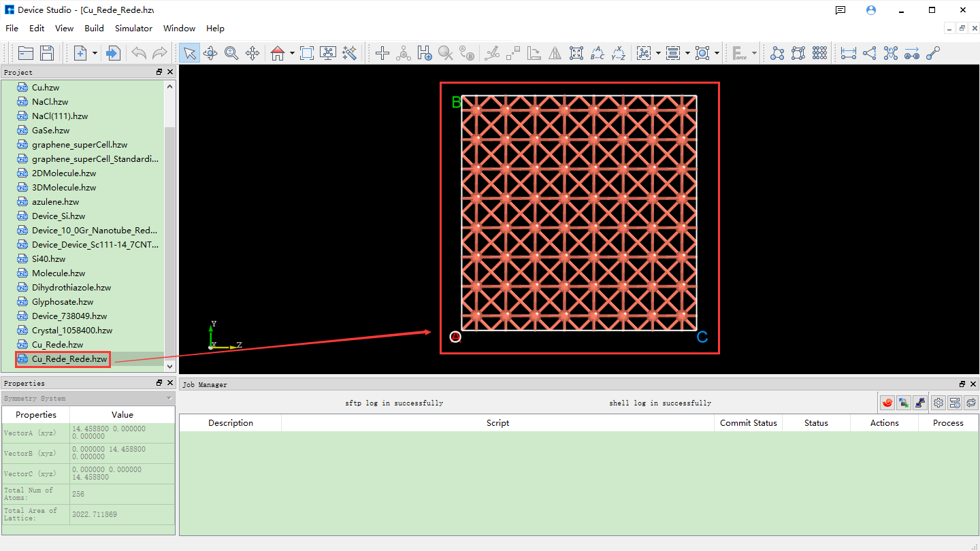The width and height of the screenshot is (980, 551).
Task: Activate the rotate view tool
Action: click(211, 52)
